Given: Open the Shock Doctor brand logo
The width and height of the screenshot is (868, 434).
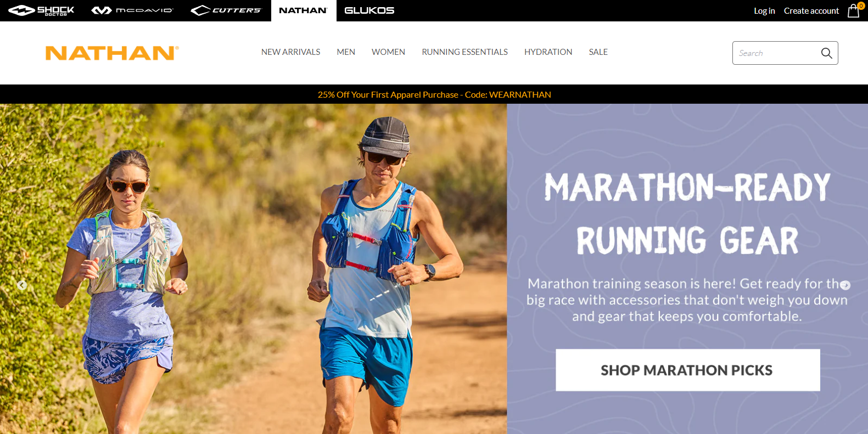Looking at the screenshot, I should 41,10.
